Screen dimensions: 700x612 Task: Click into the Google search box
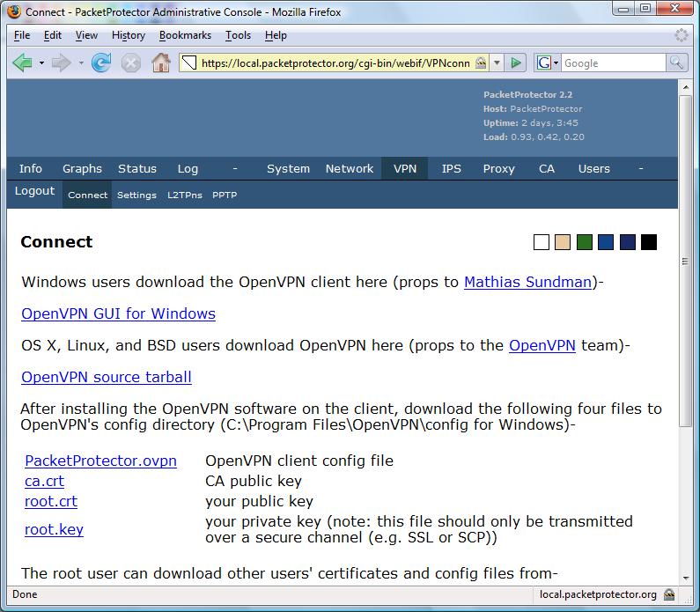[614, 63]
